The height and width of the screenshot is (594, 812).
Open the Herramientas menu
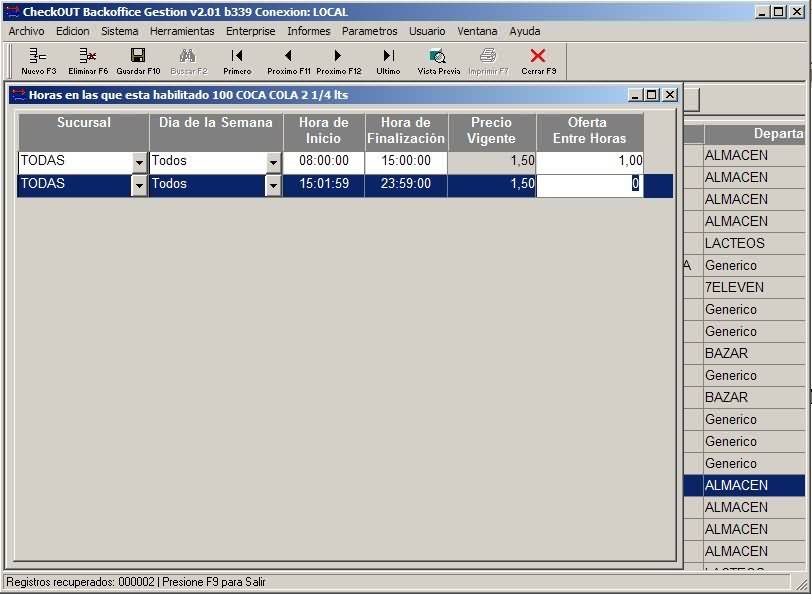click(182, 31)
